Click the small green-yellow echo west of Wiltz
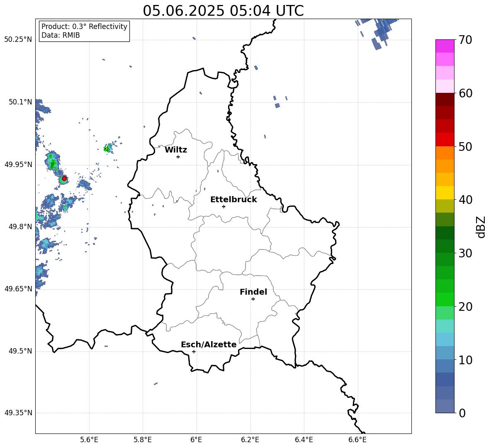The width and height of the screenshot is (491, 448). pyautogui.click(x=107, y=149)
